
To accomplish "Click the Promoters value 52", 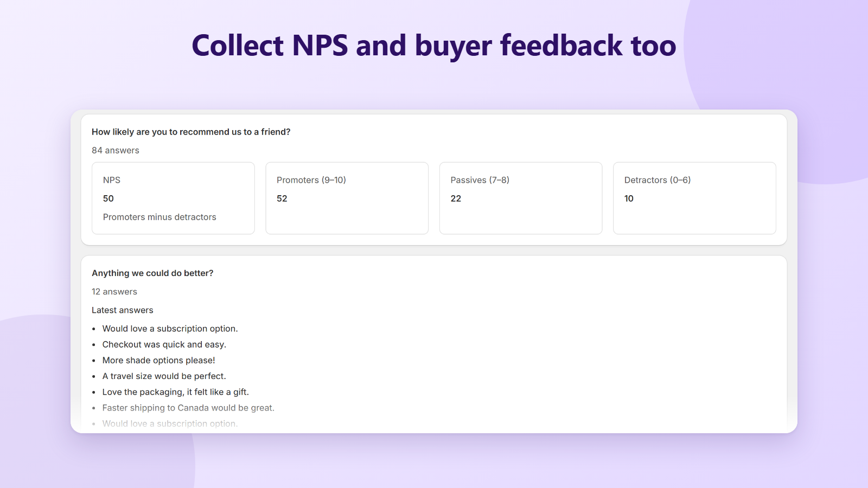I will [282, 198].
